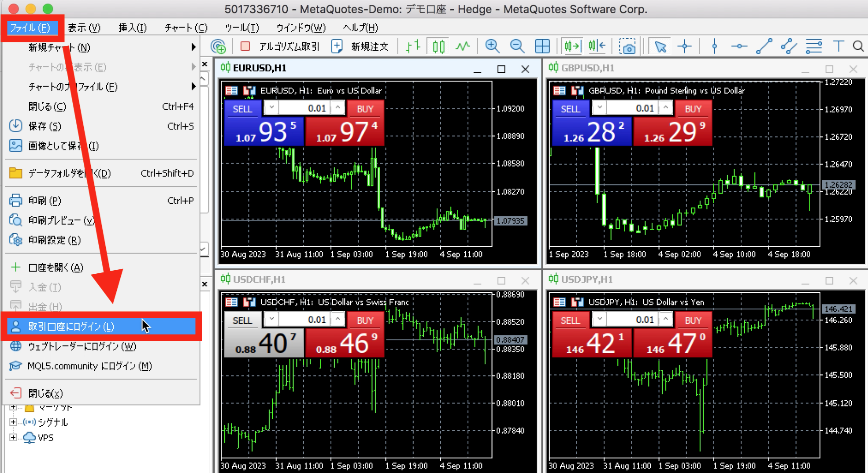The height and width of the screenshot is (473, 868).
Task: Click the USDJPY lot size 0.01 field
Action: [x=633, y=320]
